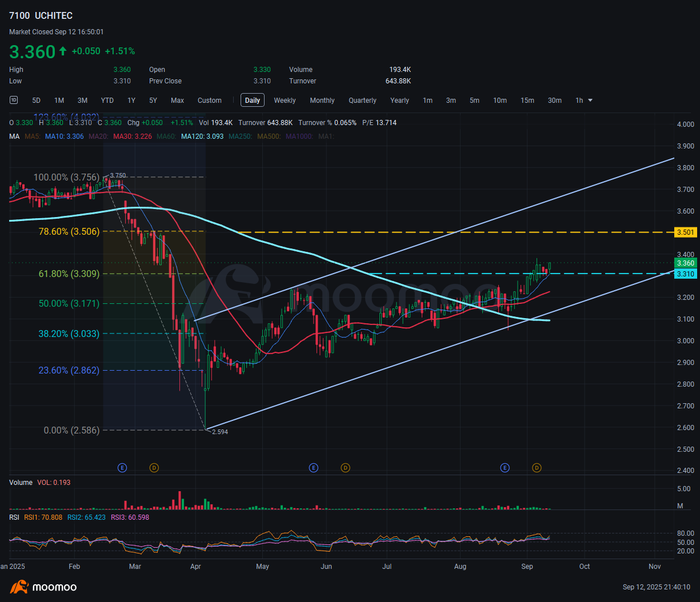Click the February earnings E marker
Image resolution: width=700 pixels, height=602 pixels.
click(122, 468)
